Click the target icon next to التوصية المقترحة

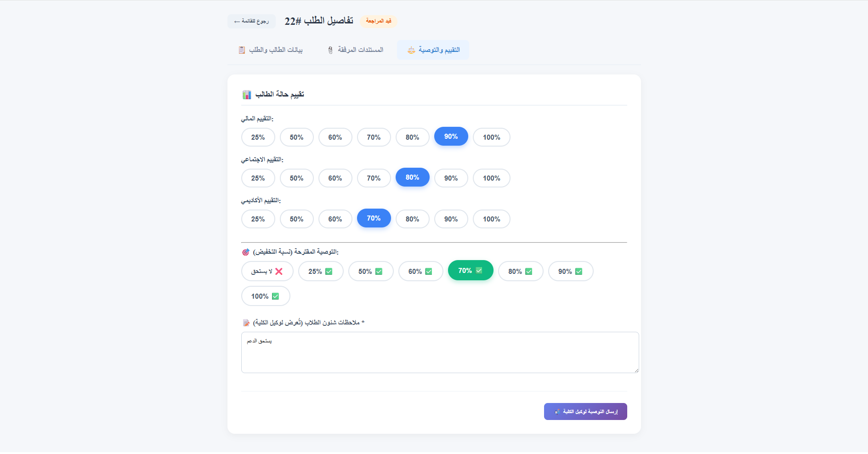click(246, 251)
